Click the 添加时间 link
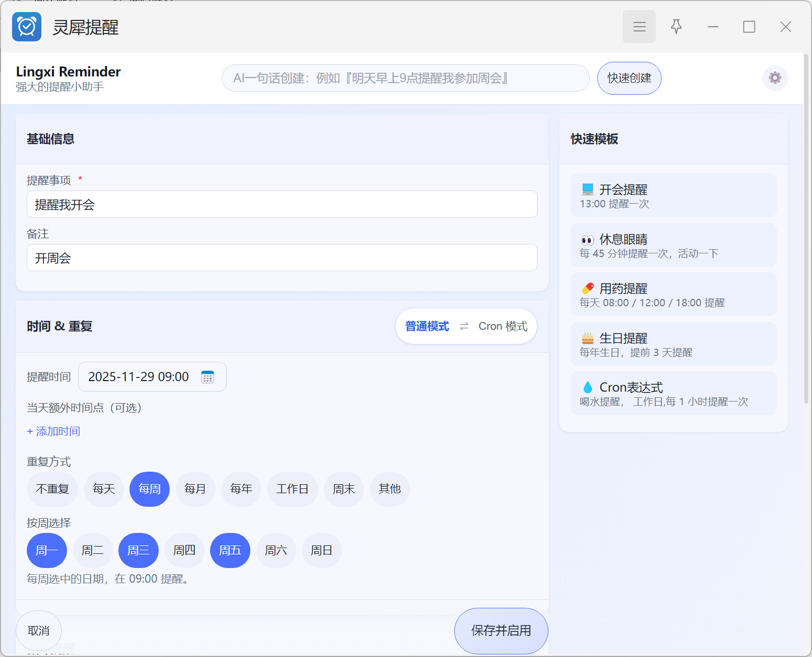812x657 pixels. pyautogui.click(x=53, y=431)
